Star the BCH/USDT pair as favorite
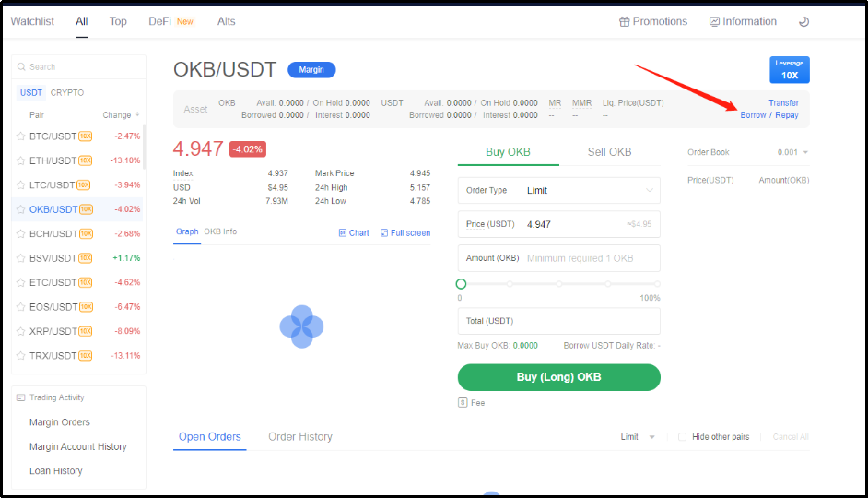The height and width of the screenshot is (498, 868). click(20, 233)
